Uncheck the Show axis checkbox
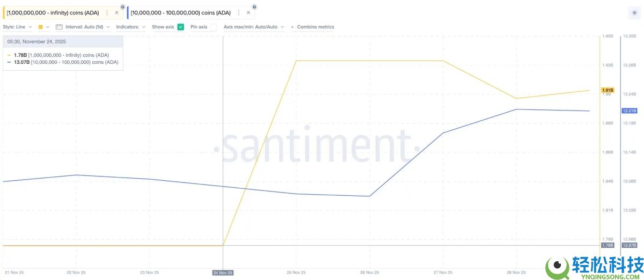This screenshot has height=280, width=644. tap(181, 27)
